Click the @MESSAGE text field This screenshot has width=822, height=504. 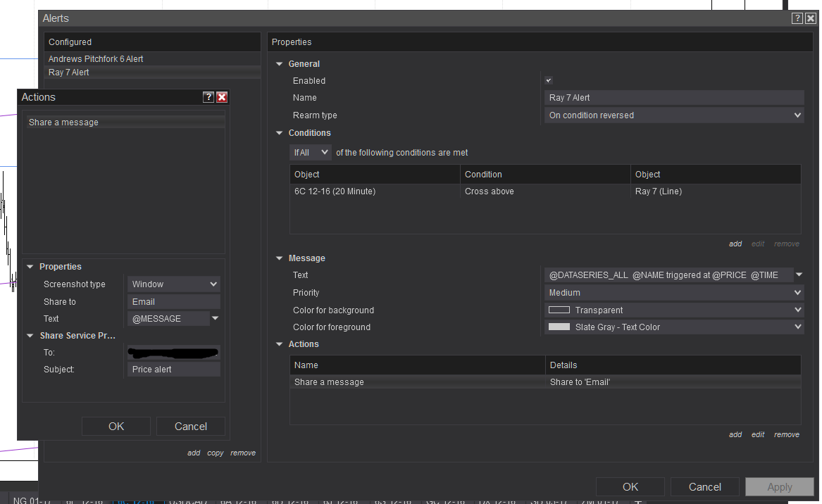pos(168,319)
